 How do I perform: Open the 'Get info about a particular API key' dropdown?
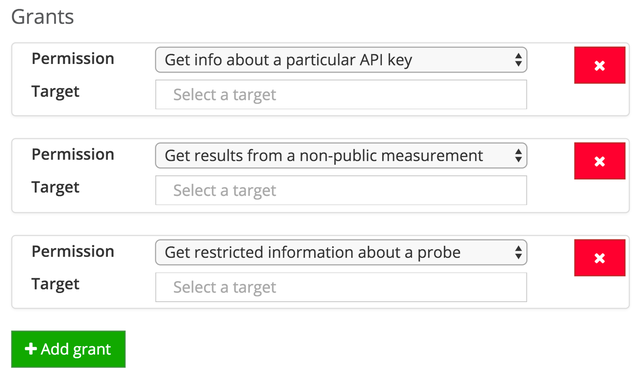[x=341, y=60]
